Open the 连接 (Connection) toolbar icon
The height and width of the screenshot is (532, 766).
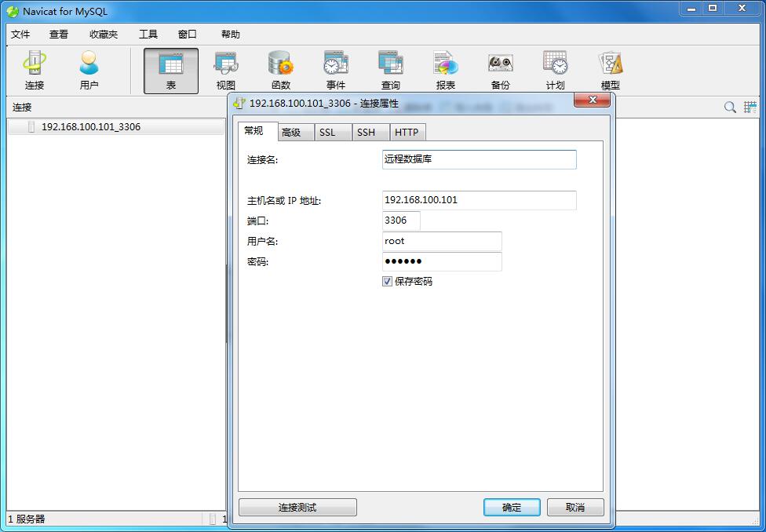[x=33, y=69]
